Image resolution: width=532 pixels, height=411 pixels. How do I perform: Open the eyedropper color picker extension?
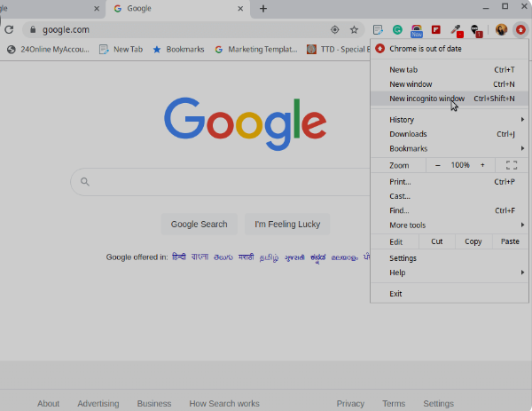[457, 30]
